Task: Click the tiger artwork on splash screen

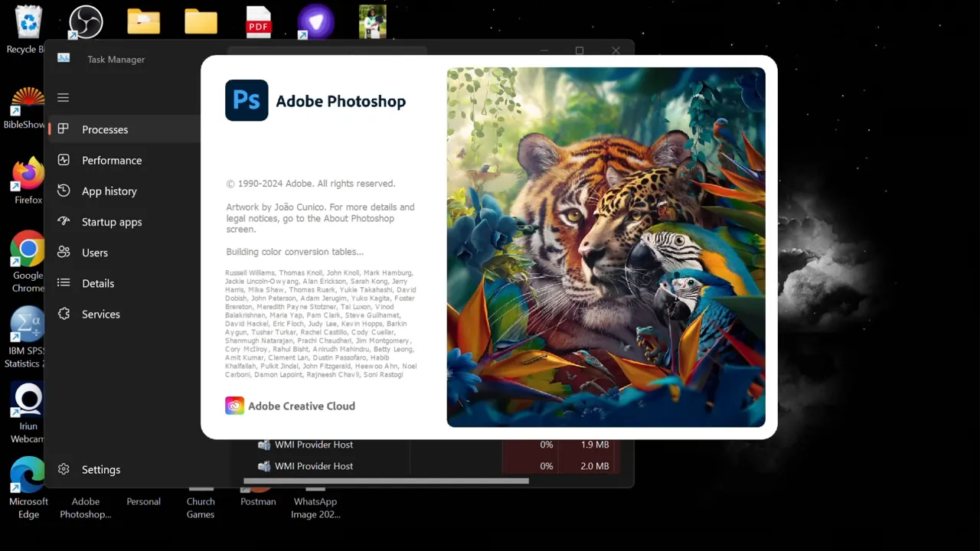Action: pyautogui.click(x=606, y=247)
